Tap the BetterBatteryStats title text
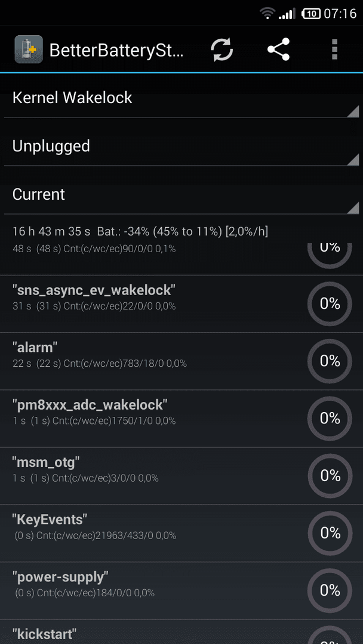 pyautogui.click(x=117, y=50)
